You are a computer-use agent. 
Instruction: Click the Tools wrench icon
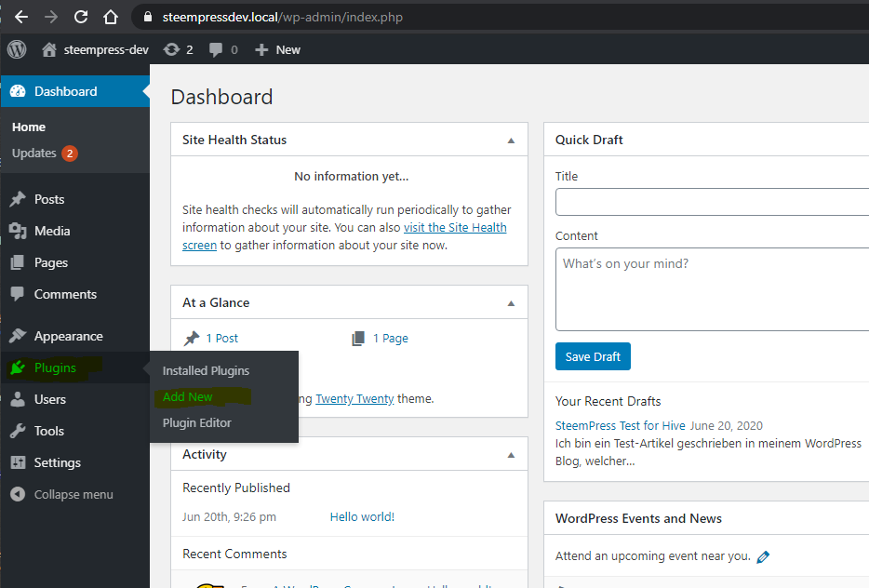(x=18, y=431)
